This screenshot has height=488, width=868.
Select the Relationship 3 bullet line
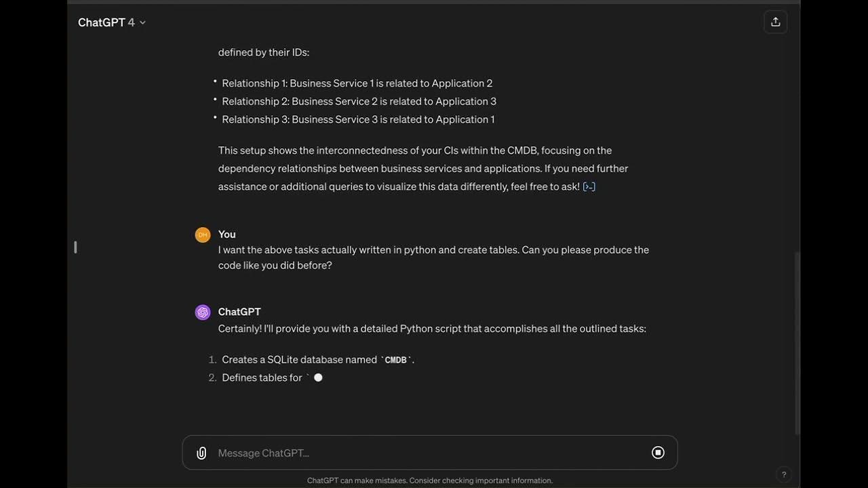click(358, 119)
